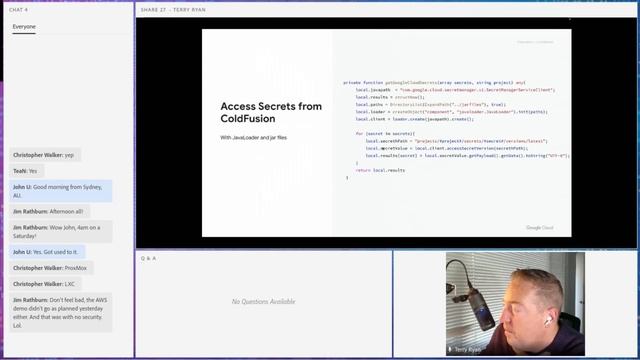The height and width of the screenshot is (360, 640).
Task: Select the Everyone chat tab
Action: tap(24, 27)
